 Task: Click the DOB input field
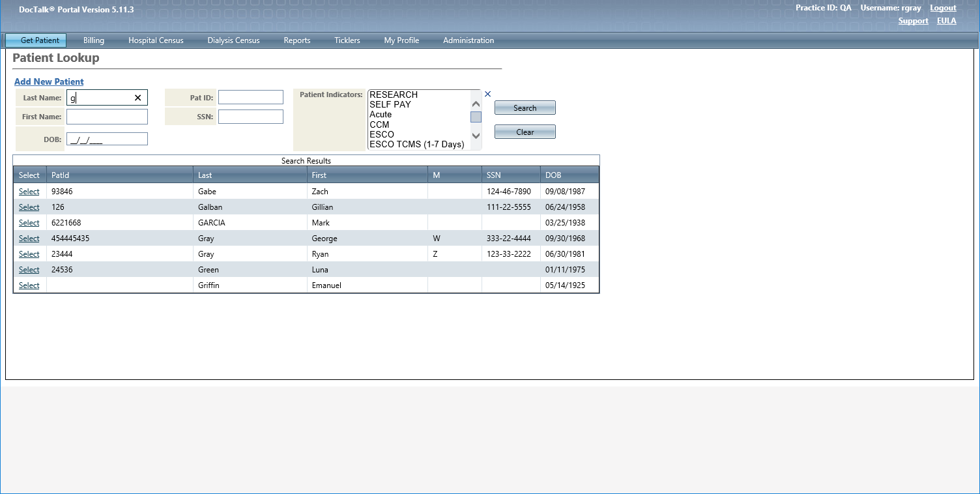[107, 139]
